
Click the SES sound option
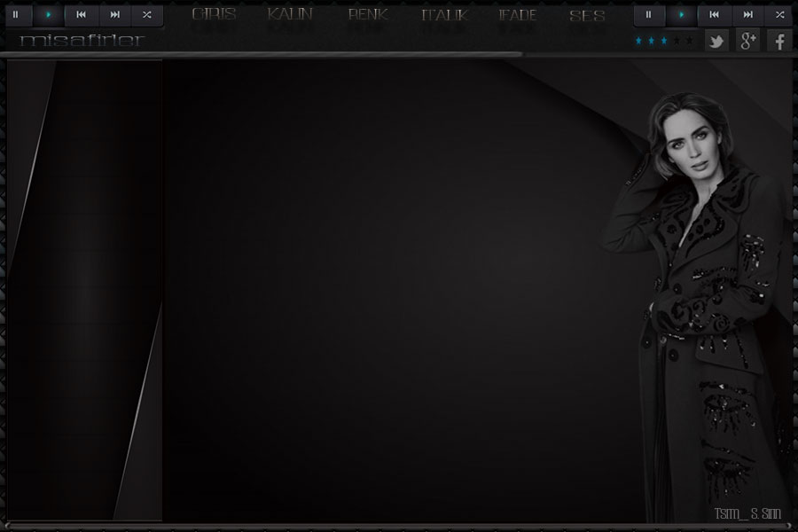click(x=587, y=16)
